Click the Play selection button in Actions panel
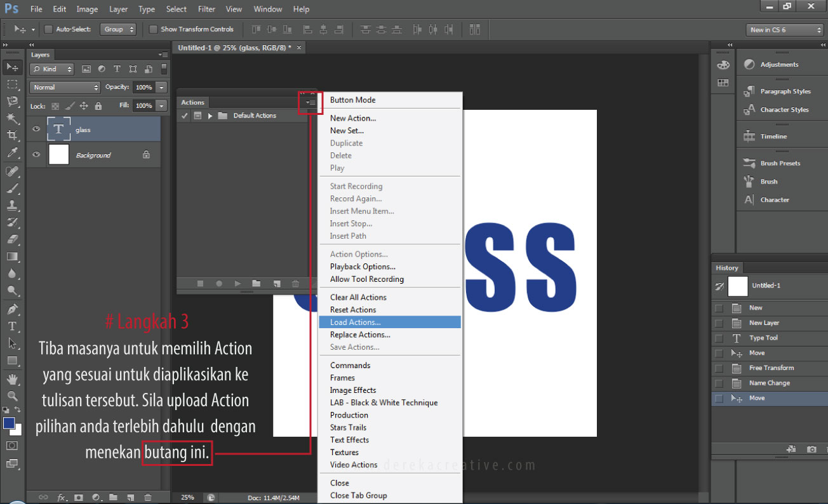 click(237, 284)
